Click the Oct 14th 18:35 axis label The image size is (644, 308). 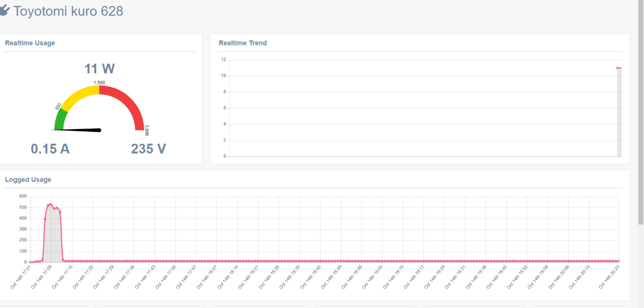click(290, 277)
